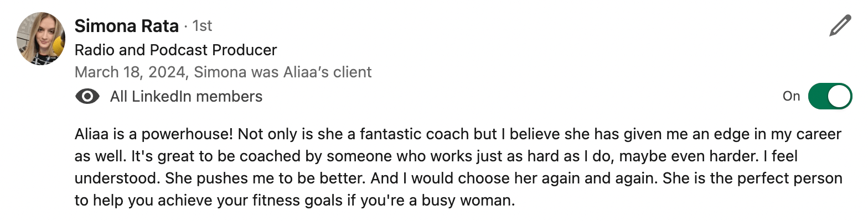Select the "All LinkedIn members" visibility setting

coord(186,97)
